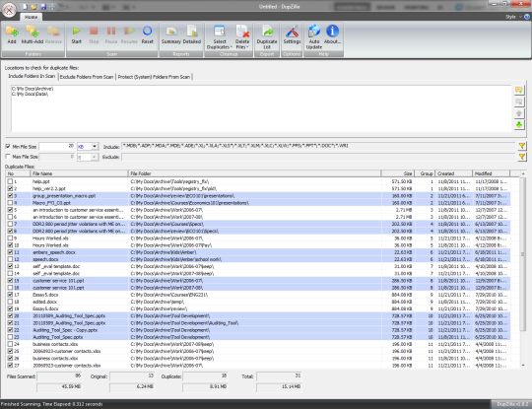532x409 pixels.
Task: Select the customer service 101.ppt row 15
Action: pos(258,281)
